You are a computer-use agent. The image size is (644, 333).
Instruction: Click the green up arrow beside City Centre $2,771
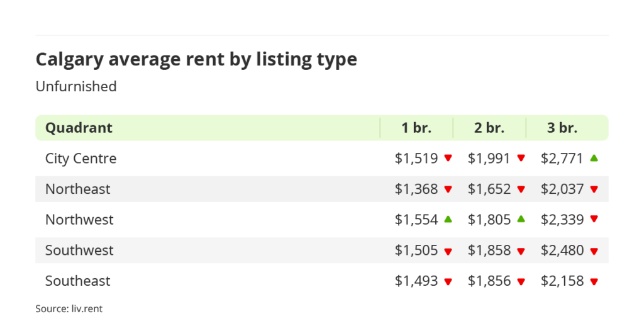(x=594, y=158)
